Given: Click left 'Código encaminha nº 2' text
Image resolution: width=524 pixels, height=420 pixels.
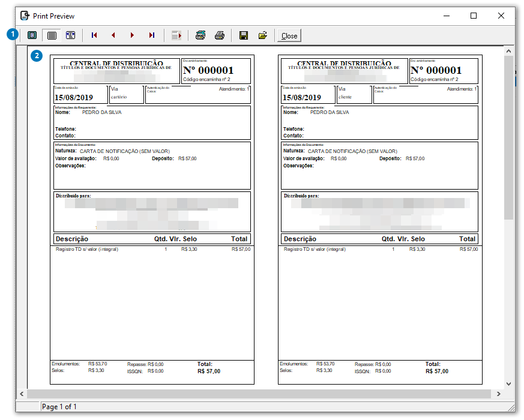Looking at the screenshot, I should pyautogui.click(x=206, y=80).
